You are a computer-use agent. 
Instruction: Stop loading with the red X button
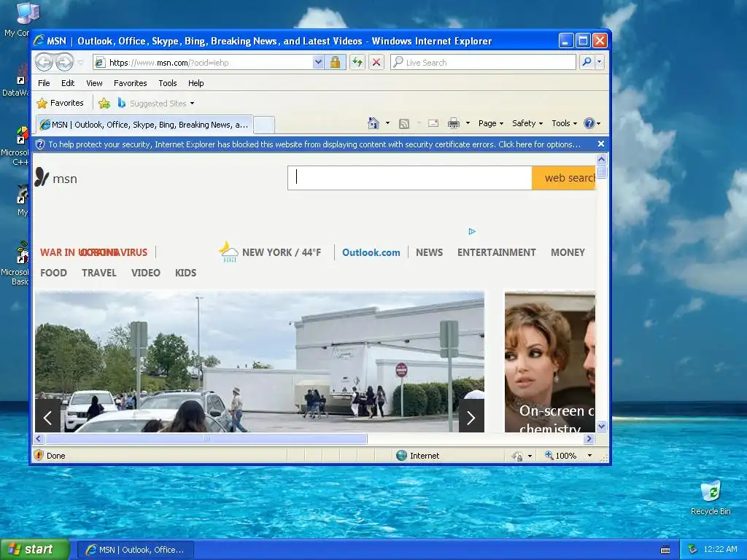[376, 63]
